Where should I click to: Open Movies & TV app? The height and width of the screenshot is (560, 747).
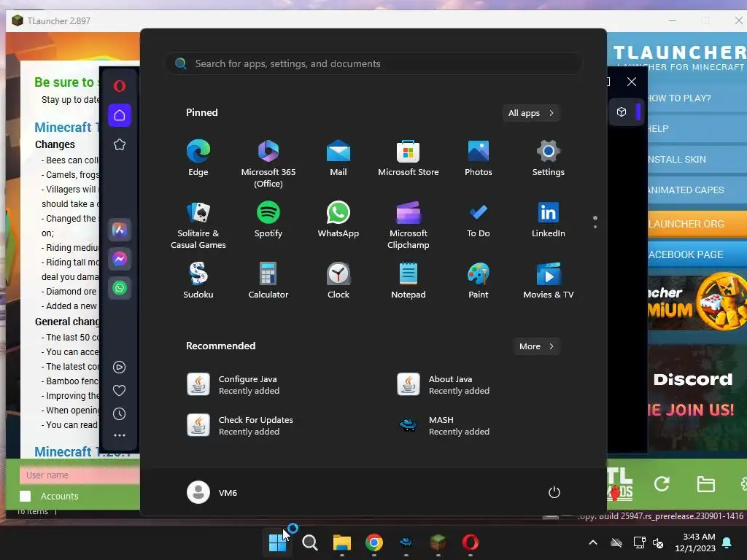pyautogui.click(x=549, y=281)
